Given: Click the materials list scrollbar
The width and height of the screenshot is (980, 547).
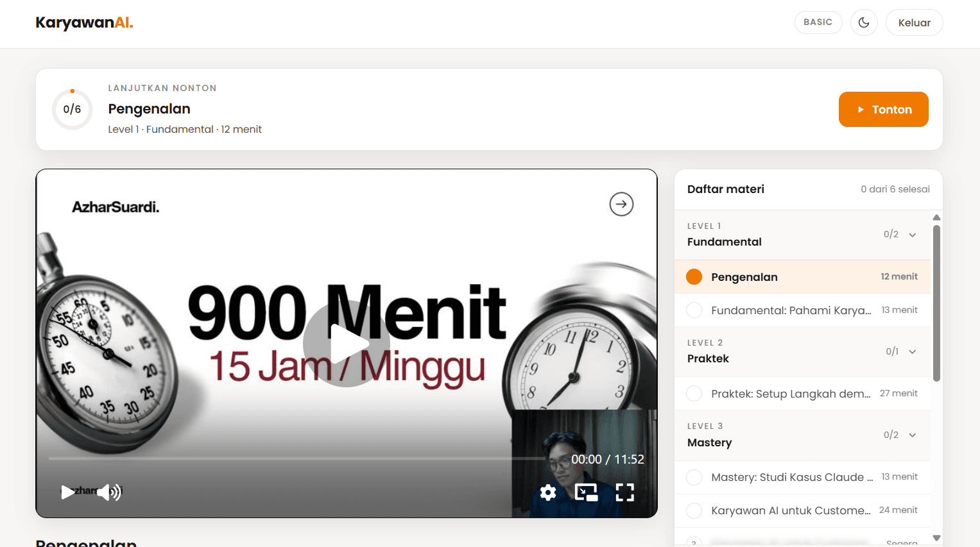Looking at the screenshot, I should 936,303.
